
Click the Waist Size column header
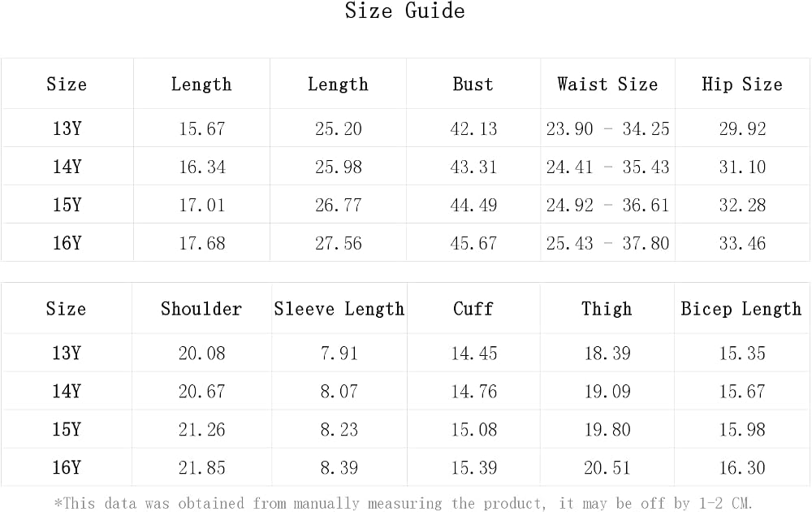pos(607,84)
